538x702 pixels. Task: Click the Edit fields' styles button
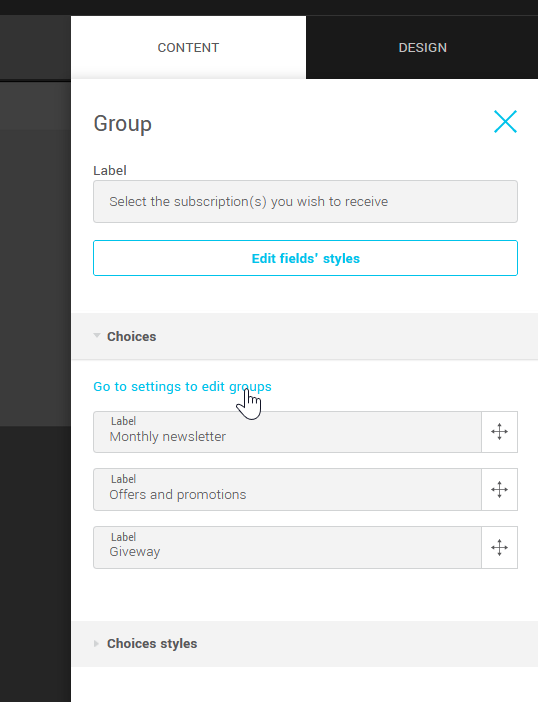(305, 258)
